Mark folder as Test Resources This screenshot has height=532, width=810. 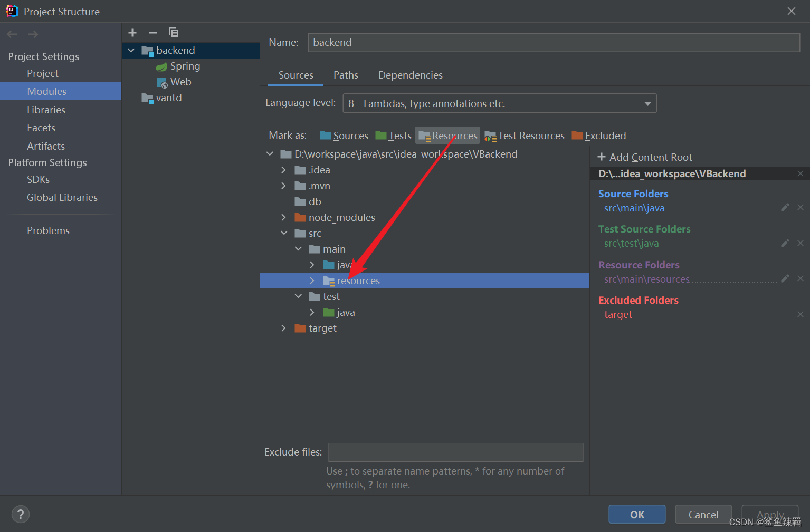click(525, 136)
